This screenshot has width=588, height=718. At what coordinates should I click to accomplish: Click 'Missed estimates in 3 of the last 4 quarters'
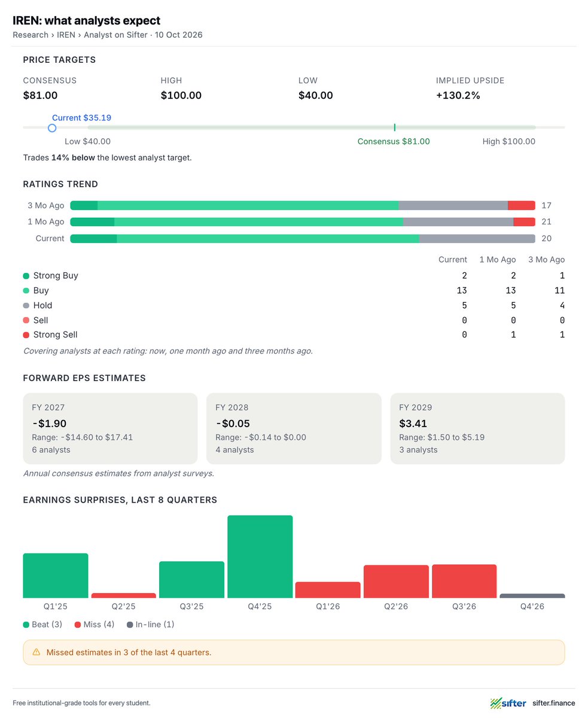129,652
